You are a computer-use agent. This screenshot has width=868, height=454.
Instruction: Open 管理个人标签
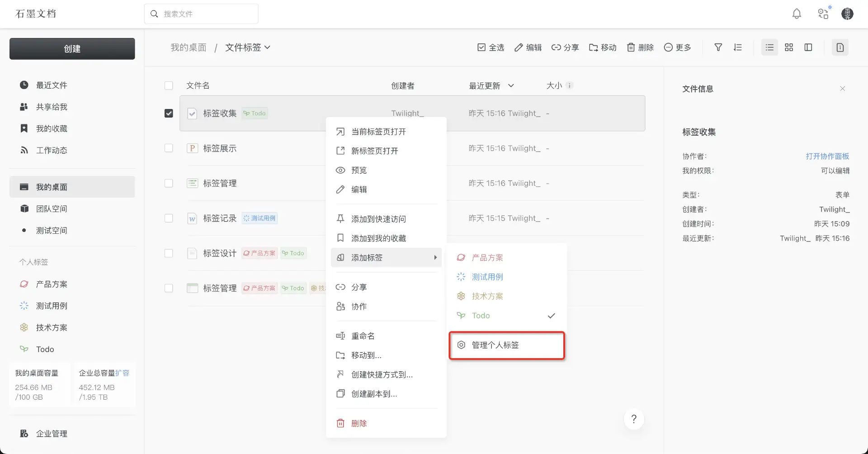(x=506, y=345)
